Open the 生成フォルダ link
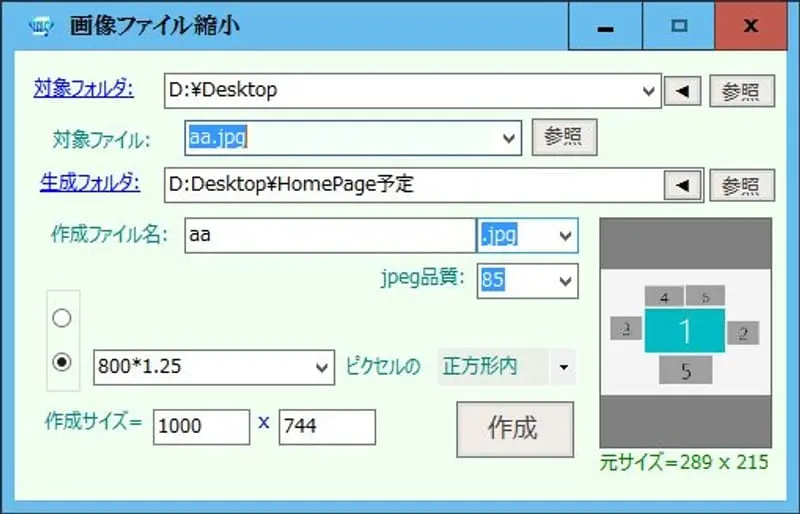 point(90,182)
